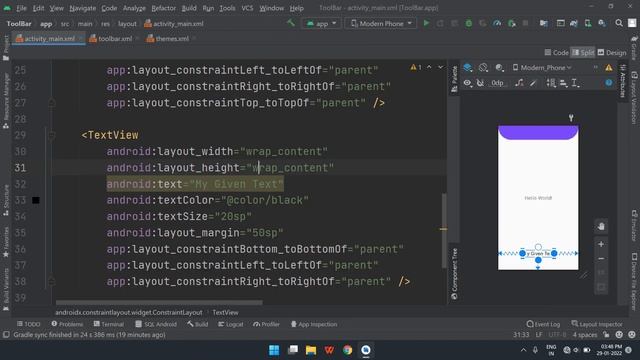Open the Navigate menu
This screenshot has width=640, height=360.
(x=82, y=8)
